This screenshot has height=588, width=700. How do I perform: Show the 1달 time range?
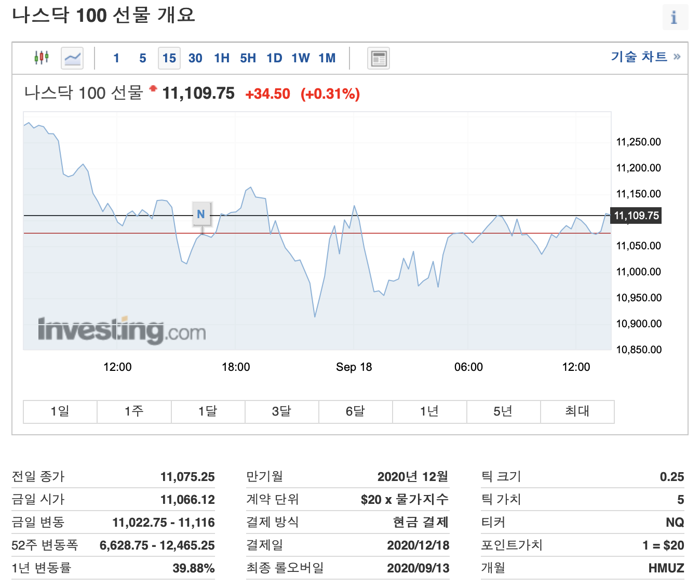[208, 411]
